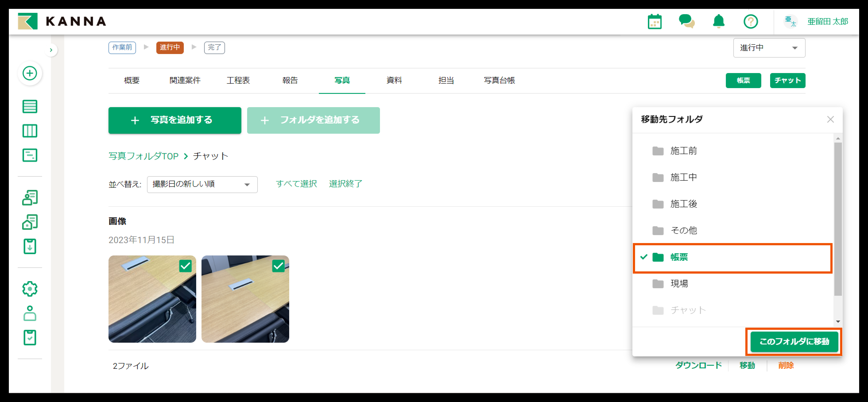Screen dimensions: 868x402
Task: Switch to the 資料 tab
Action: 394,80
